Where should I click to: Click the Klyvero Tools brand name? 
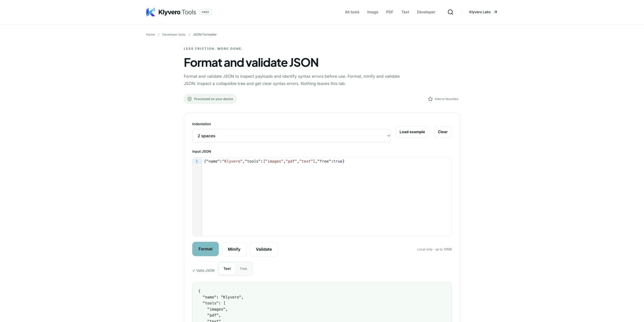pos(177,12)
